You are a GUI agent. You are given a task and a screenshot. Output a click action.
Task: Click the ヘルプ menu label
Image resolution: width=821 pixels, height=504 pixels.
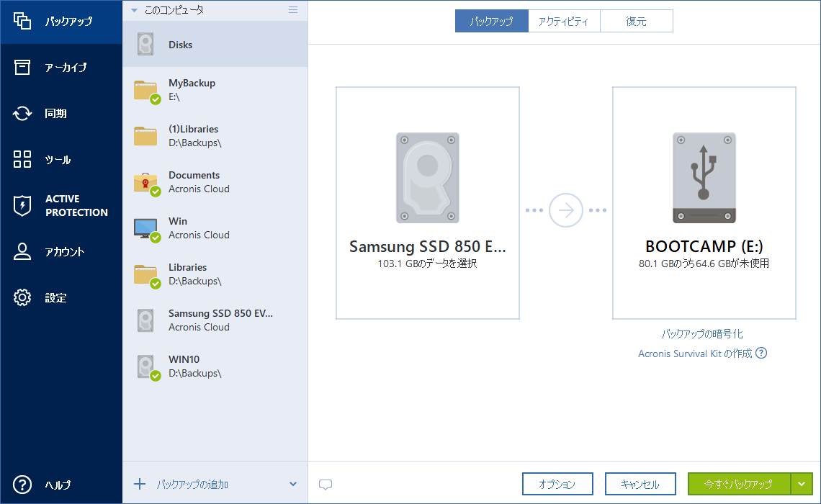point(58,485)
